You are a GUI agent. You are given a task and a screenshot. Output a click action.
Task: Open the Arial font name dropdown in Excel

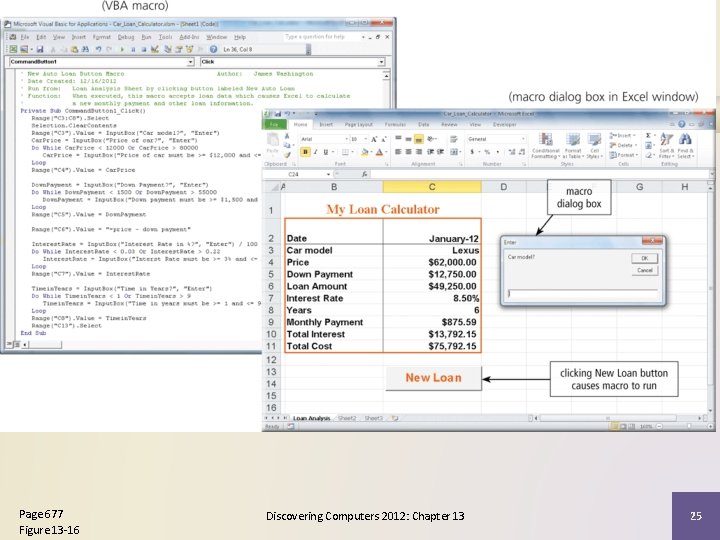346,139
